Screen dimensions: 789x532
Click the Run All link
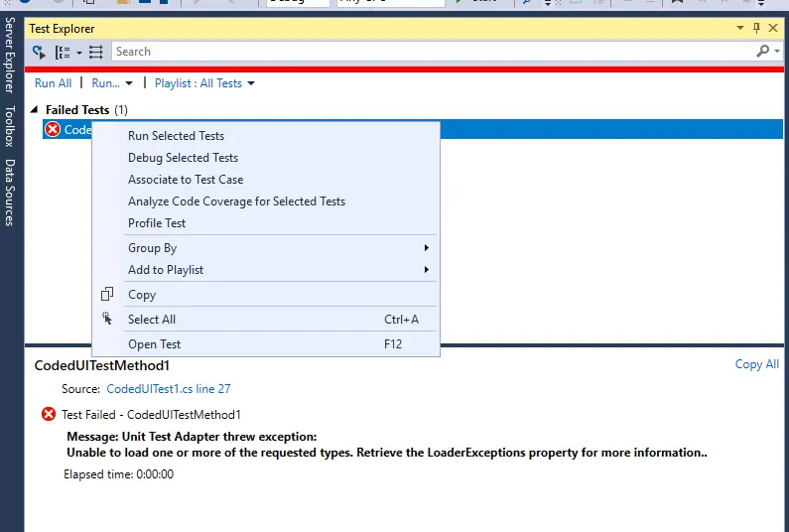pyautogui.click(x=53, y=83)
